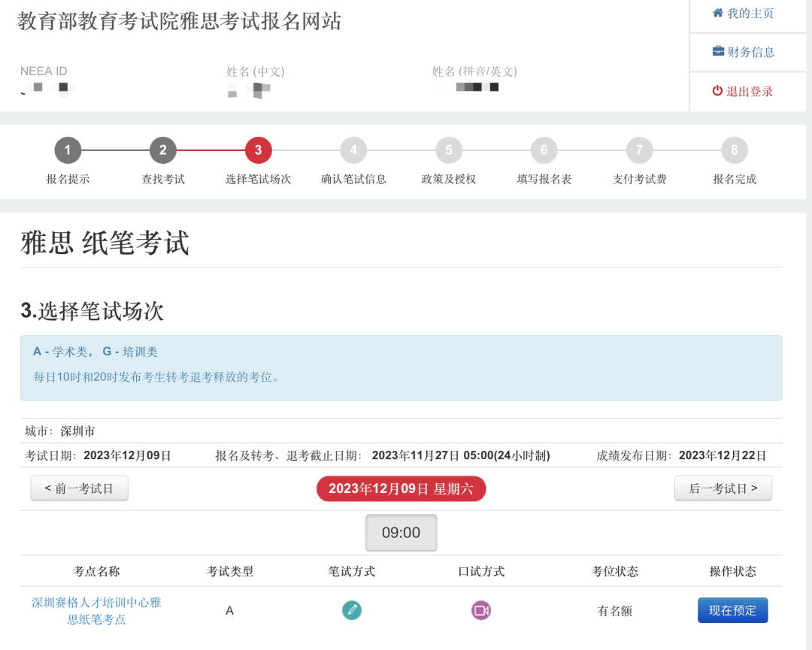Select the 09:00 time slot
812x650 pixels.
point(401,533)
